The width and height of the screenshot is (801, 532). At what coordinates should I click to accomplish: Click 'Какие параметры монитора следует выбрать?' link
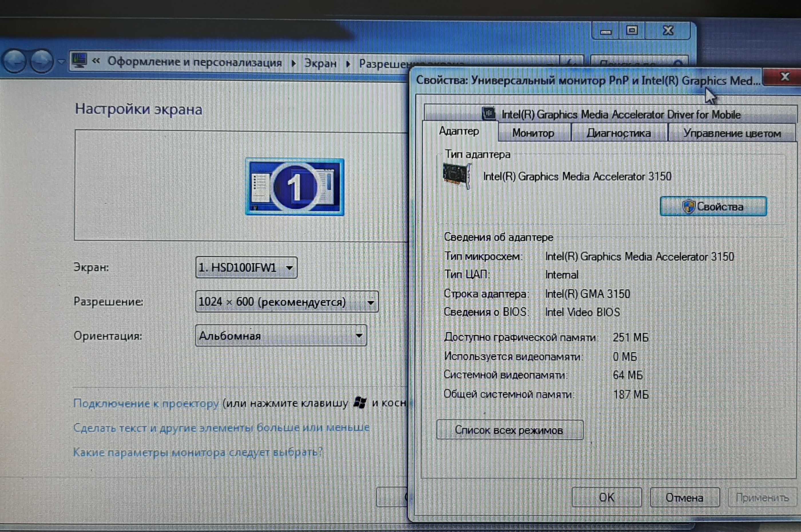click(198, 452)
